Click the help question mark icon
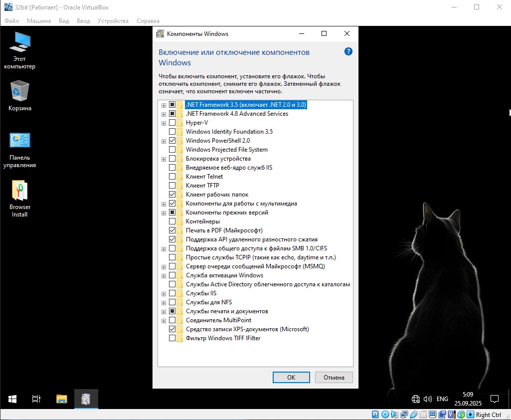The height and width of the screenshot is (420, 511). point(348,51)
